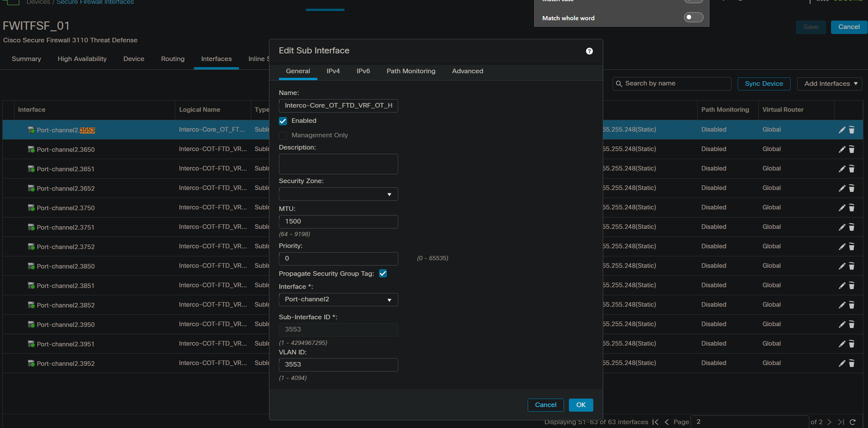Click the Virtual Router column header
Screen dimensions: 868x428
point(783,110)
